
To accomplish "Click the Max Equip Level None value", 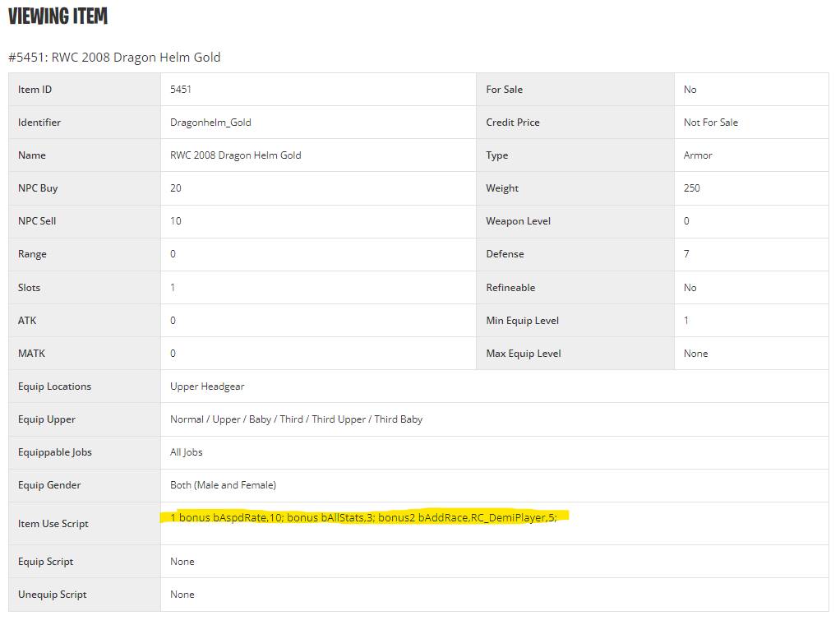I will click(x=695, y=354).
